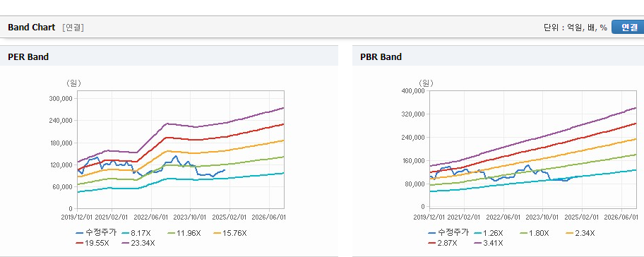Click the [연결] label beside Band Chart
644x257 pixels.
(x=73, y=28)
